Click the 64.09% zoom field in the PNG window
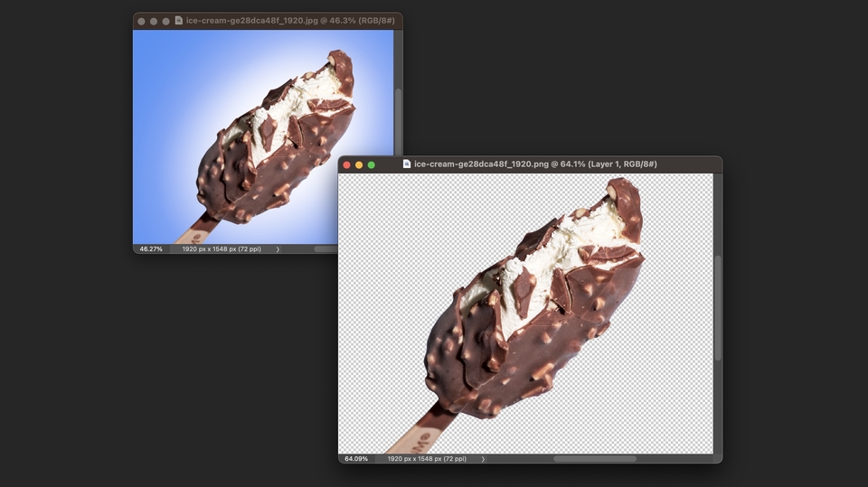The height and width of the screenshot is (487, 868). click(356, 459)
